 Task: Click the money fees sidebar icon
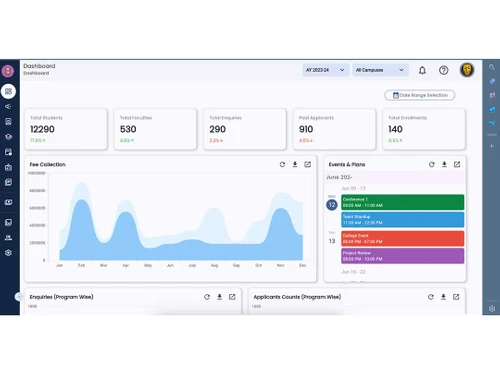pyautogui.click(x=8, y=202)
